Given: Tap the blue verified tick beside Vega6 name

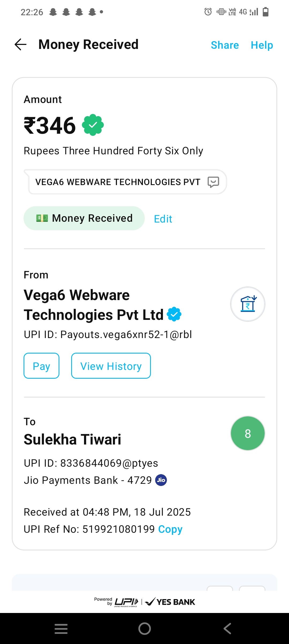Looking at the screenshot, I should tap(174, 314).
